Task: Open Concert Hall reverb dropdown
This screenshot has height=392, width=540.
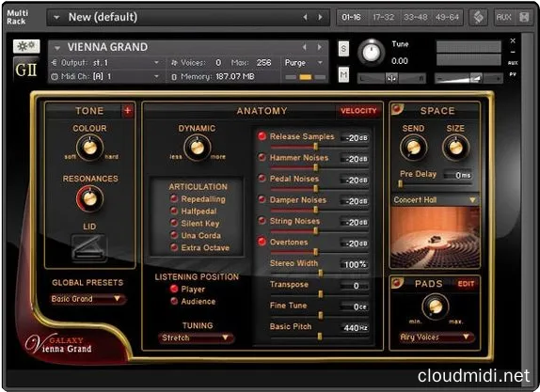Action: pyautogui.click(x=435, y=200)
